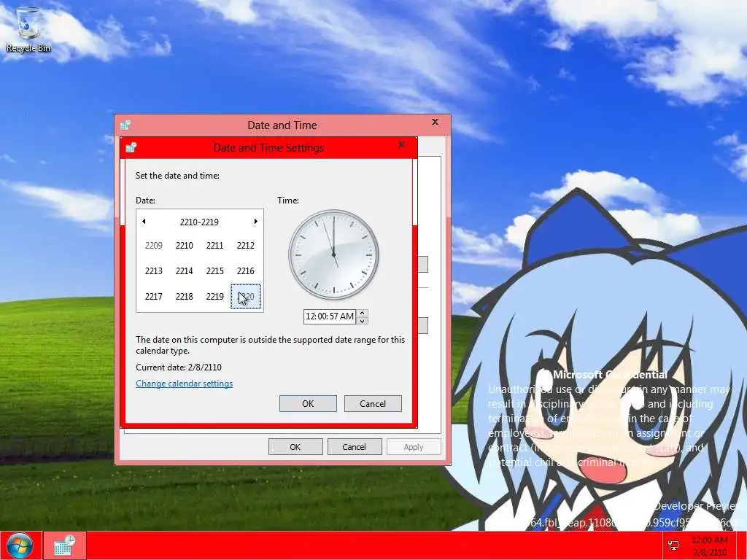Viewport: 747px width, 560px height.
Task: Decrease time with the down spinner arrow
Action: point(362,321)
